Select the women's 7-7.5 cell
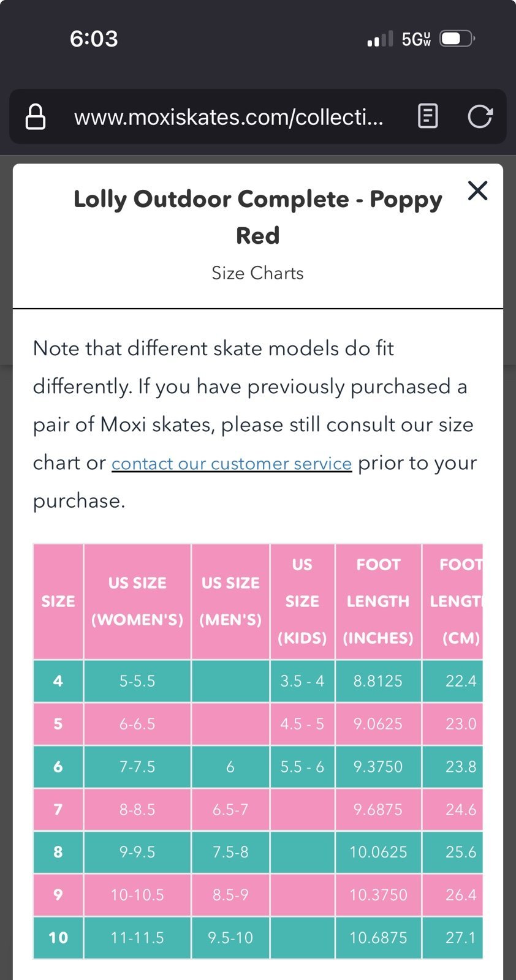Viewport: 516px width, 980px height. point(137,767)
